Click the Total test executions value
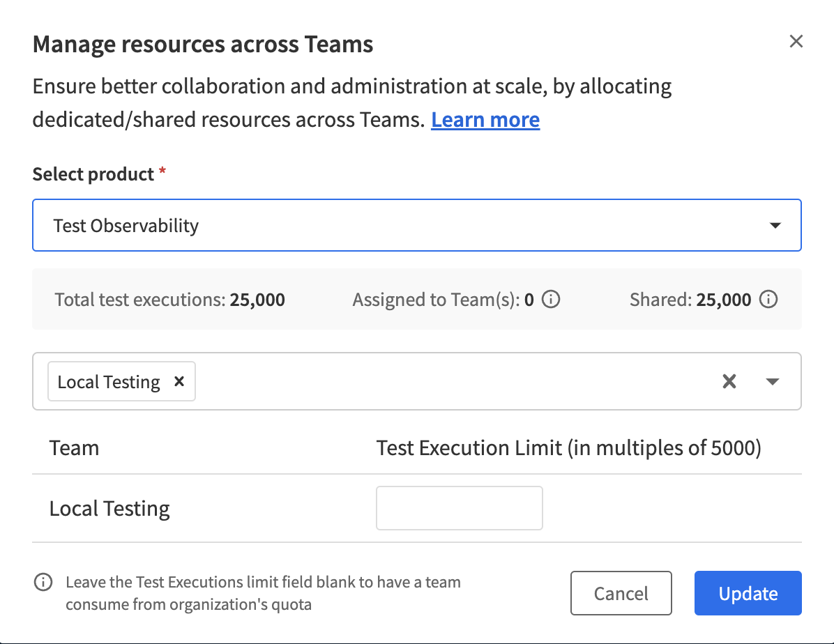 (257, 300)
